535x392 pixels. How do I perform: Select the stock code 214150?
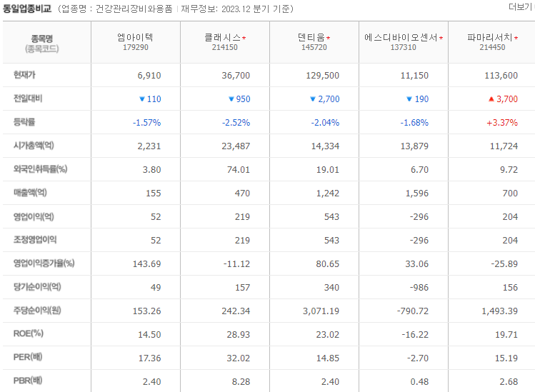point(224,47)
